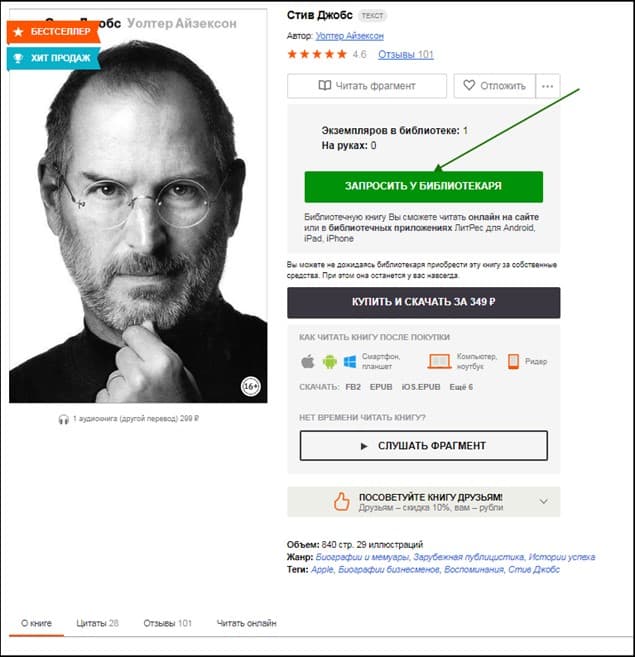Screen dimensions: 635x657
Task: Click the headphones audiobook icon
Action: [x=63, y=419]
